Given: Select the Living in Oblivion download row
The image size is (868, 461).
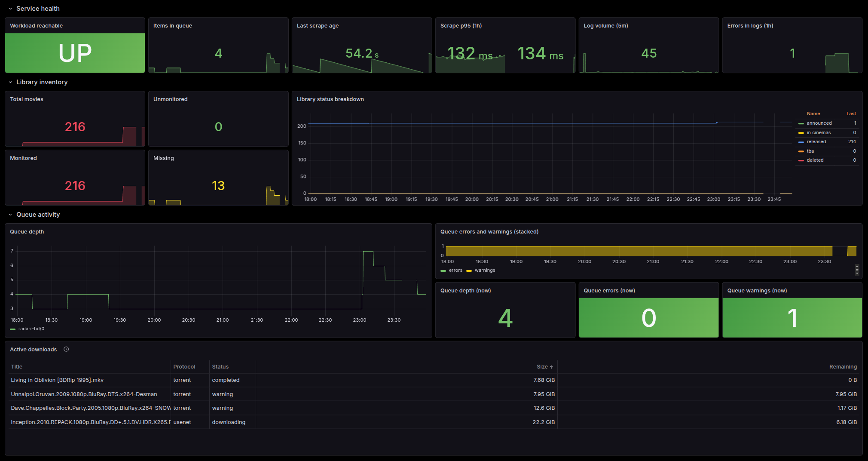Looking at the screenshot, I should 434,380.
